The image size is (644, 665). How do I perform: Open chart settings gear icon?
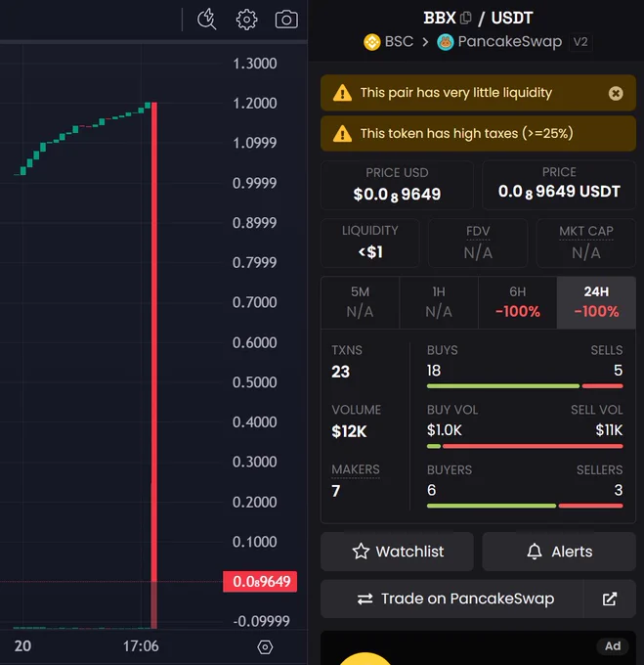(246, 20)
